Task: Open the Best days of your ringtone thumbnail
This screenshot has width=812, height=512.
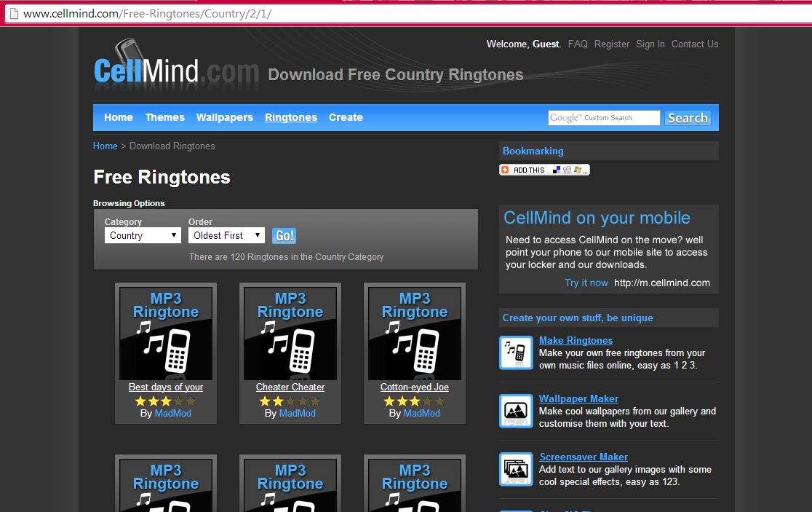Action: [x=166, y=334]
